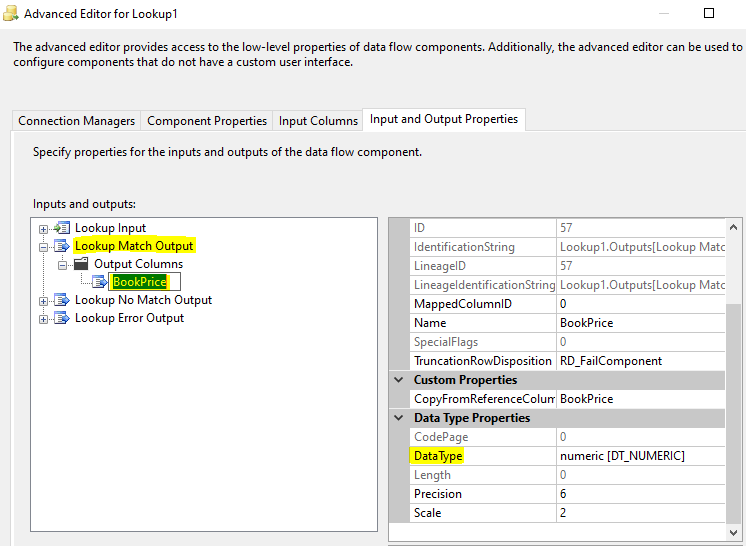Expand the Lookup No Match Output node
Viewport: 746px width, 546px height.
43,301
